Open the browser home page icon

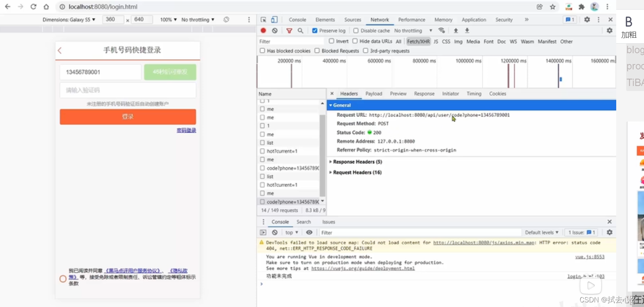click(x=46, y=7)
